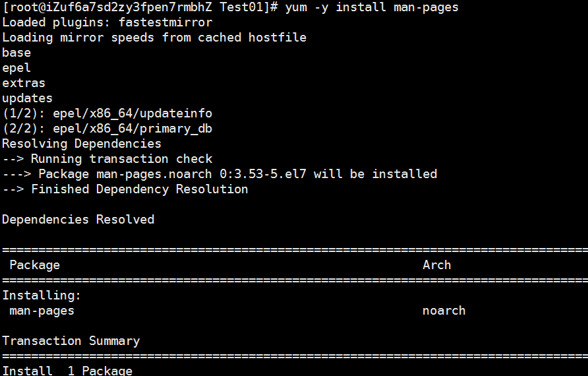The height and width of the screenshot is (376, 588).
Task: Click the 'Arch' column header
Action: [x=437, y=265]
